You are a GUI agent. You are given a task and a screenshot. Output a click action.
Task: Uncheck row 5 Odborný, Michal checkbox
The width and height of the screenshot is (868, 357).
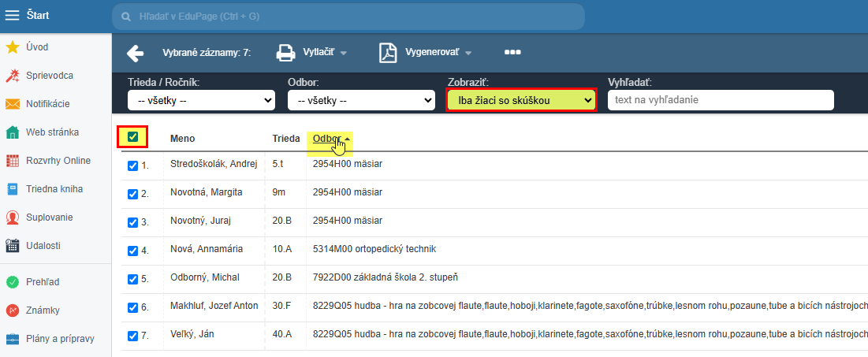click(x=133, y=279)
